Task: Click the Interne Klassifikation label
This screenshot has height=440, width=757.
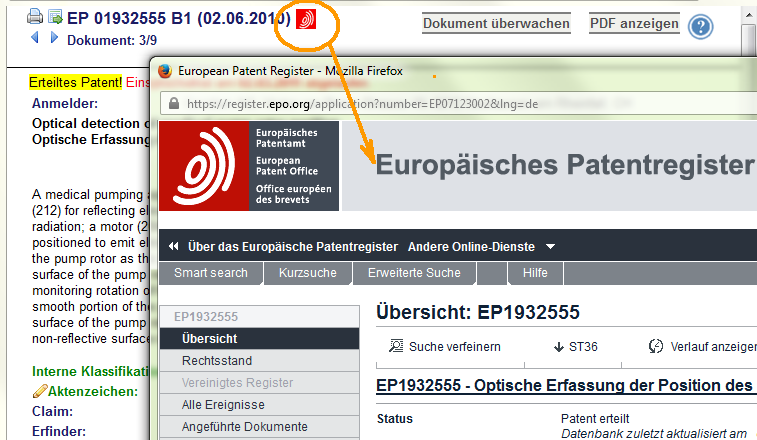Action: coord(90,371)
